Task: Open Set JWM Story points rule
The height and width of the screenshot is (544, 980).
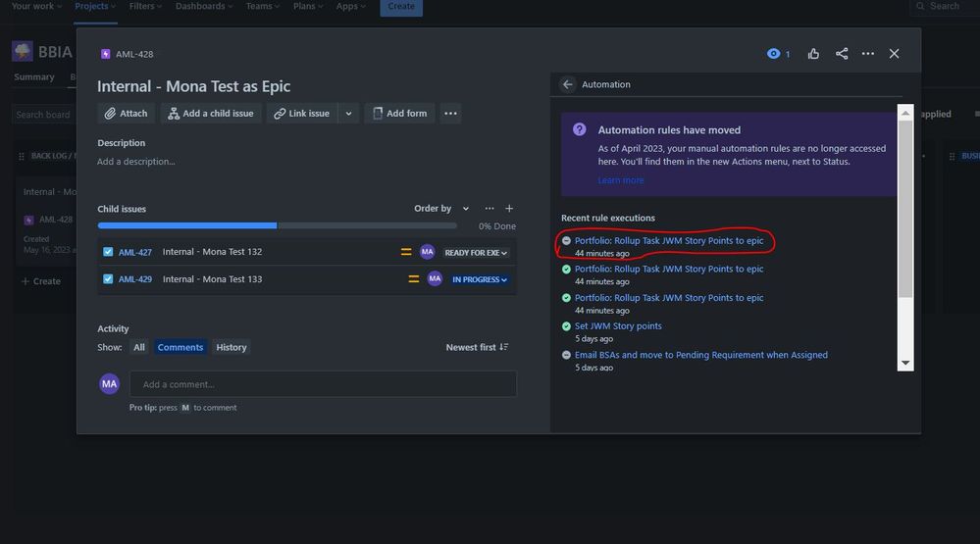Action: tap(618, 326)
